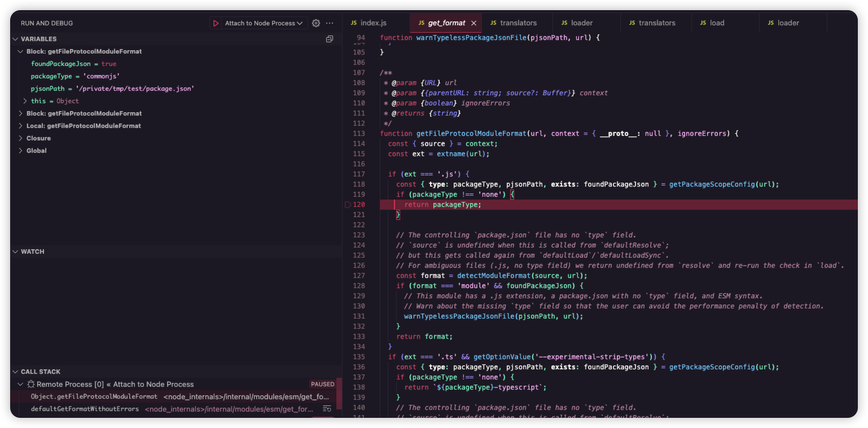Screen dimensions: 868x428
Task: Collapse the VARIABLES section
Action: (16, 39)
